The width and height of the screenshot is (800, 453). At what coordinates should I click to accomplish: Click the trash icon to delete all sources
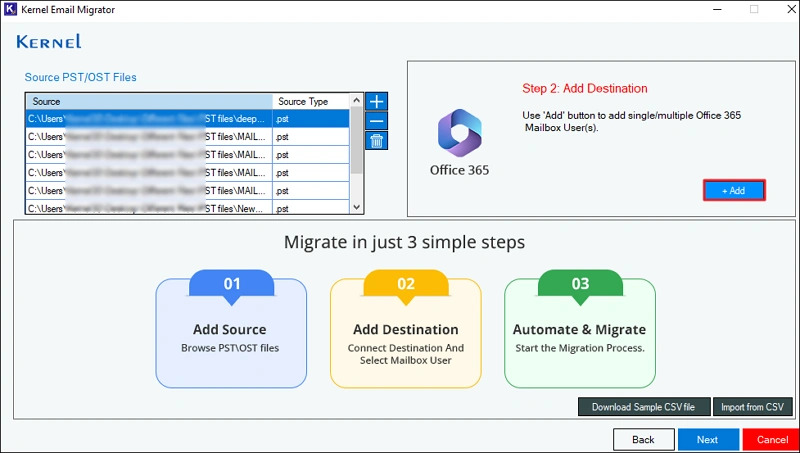pyautogui.click(x=376, y=141)
